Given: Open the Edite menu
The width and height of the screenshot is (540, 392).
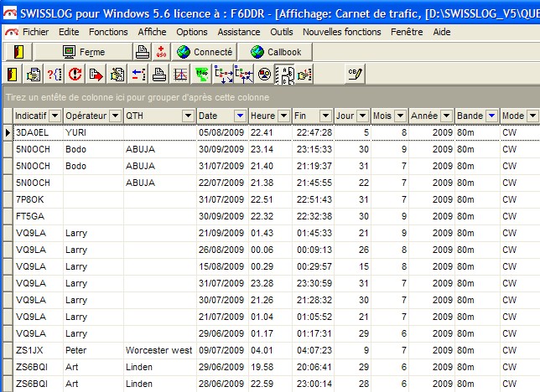Looking at the screenshot, I should click(69, 32).
